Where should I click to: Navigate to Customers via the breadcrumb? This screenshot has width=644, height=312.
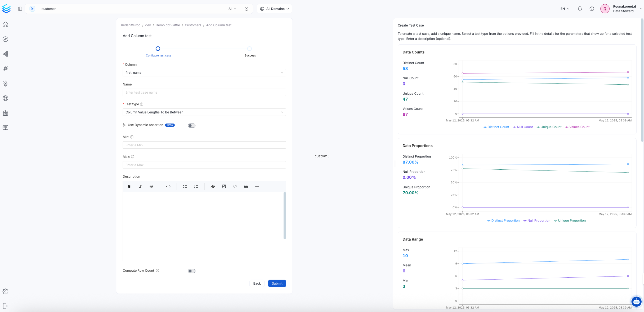click(x=193, y=25)
